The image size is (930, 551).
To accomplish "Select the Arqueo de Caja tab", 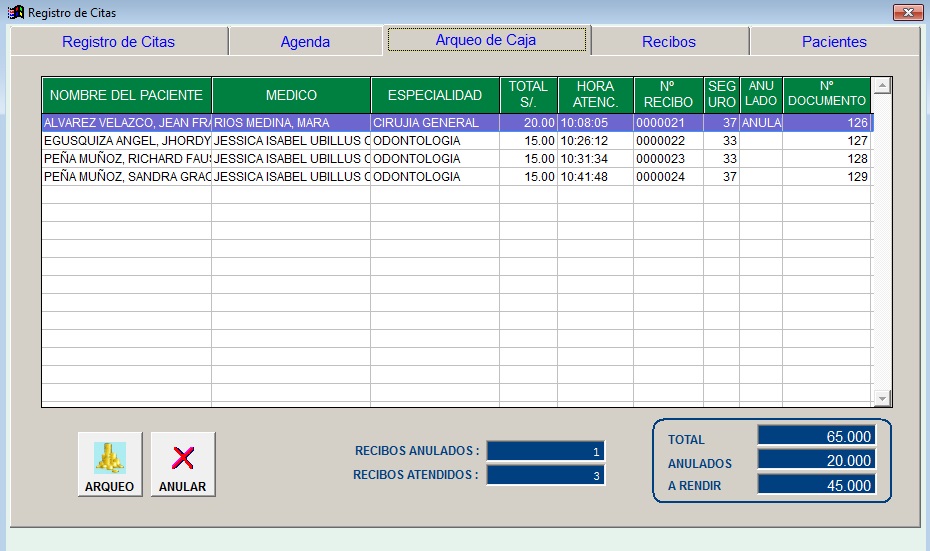I will (486, 40).
